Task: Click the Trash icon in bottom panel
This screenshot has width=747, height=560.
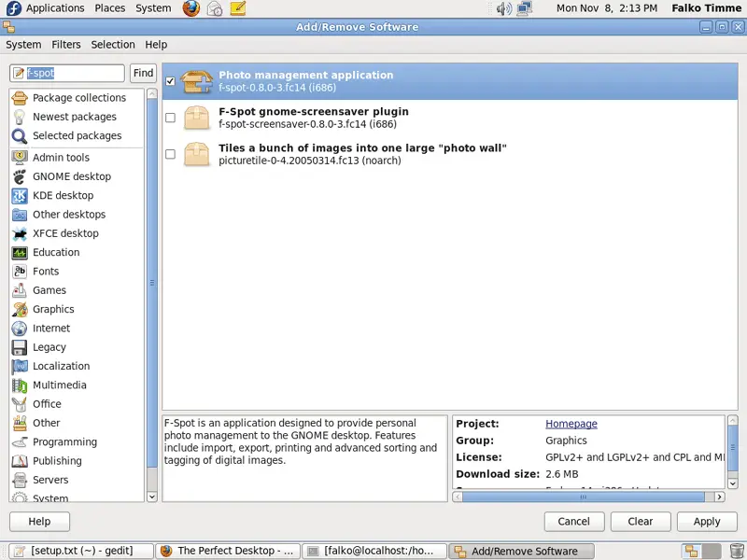Action: coord(737,551)
